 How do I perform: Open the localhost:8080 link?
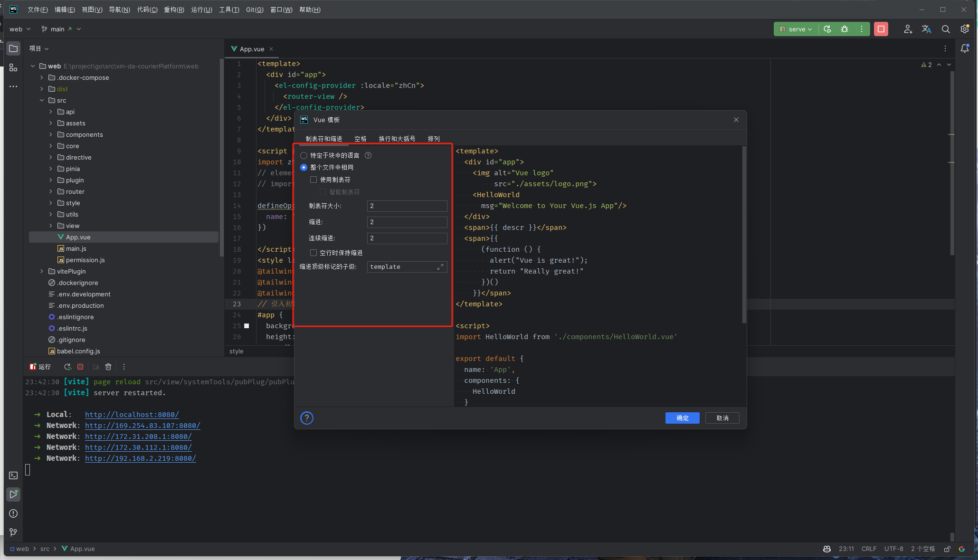pos(132,415)
